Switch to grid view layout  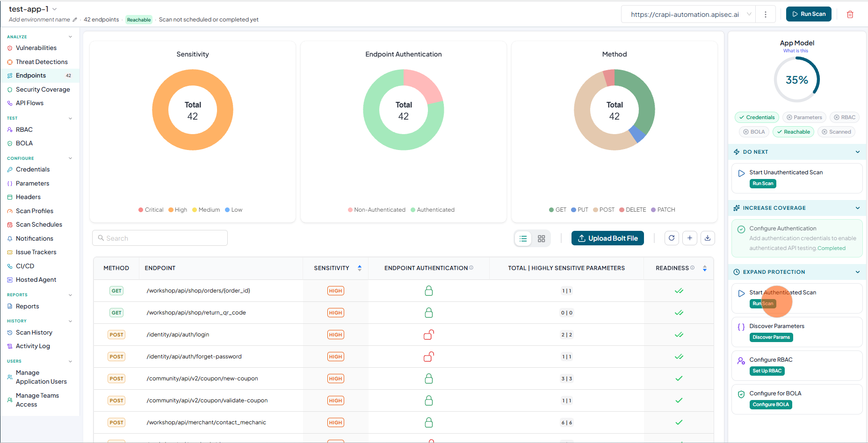(541, 238)
